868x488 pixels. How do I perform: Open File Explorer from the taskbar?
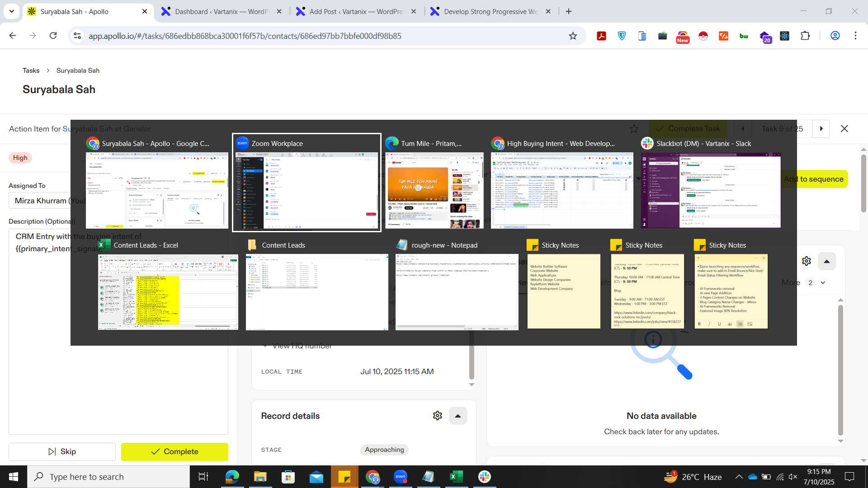click(260, 477)
